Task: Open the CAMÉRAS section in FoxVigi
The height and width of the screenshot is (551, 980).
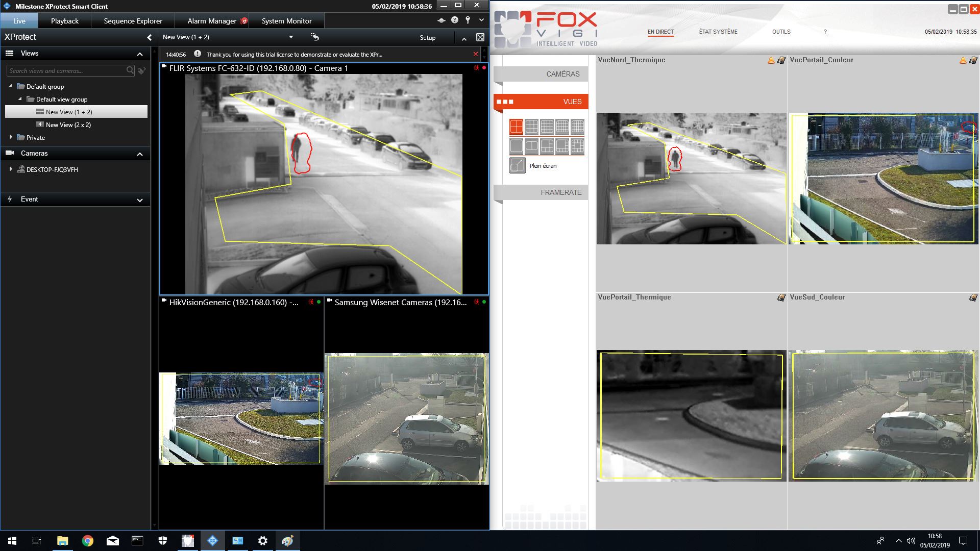Action: 541,74
